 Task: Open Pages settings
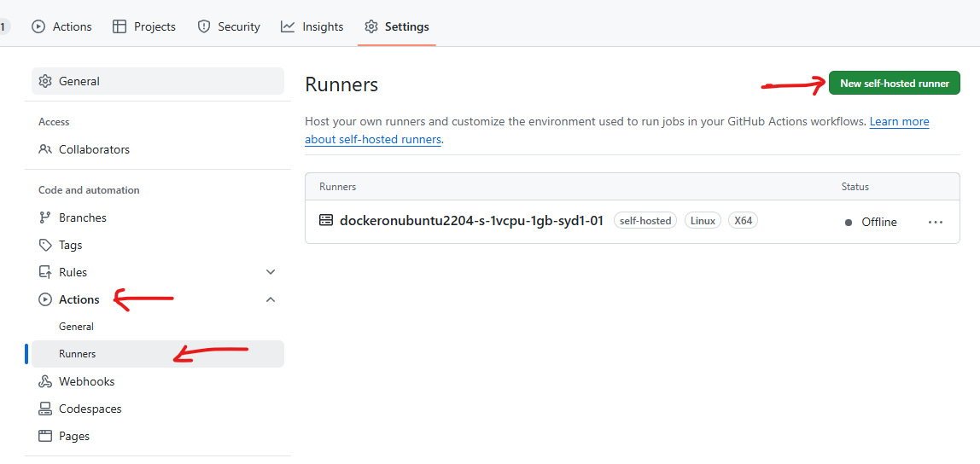coord(157,436)
